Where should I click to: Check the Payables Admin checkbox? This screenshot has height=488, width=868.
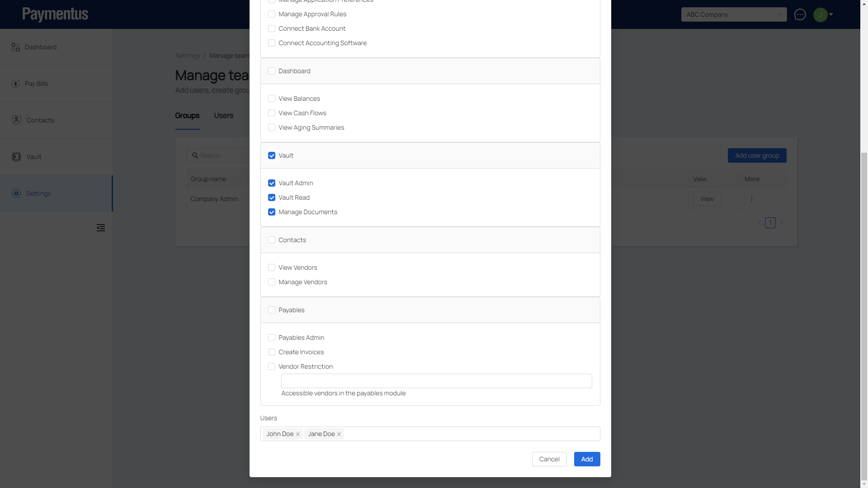tap(272, 338)
